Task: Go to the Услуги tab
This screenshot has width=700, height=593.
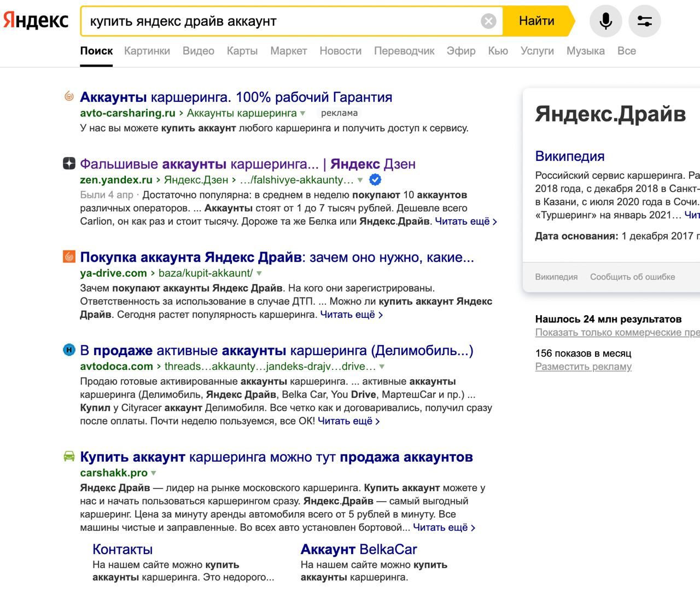Action: pos(537,51)
